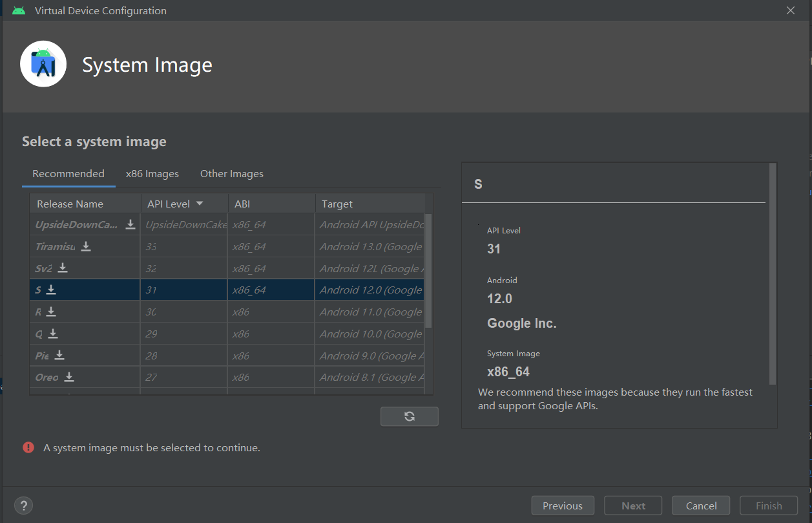
Task: Click x86 ABI cell in Pie row
Action: pyautogui.click(x=271, y=356)
